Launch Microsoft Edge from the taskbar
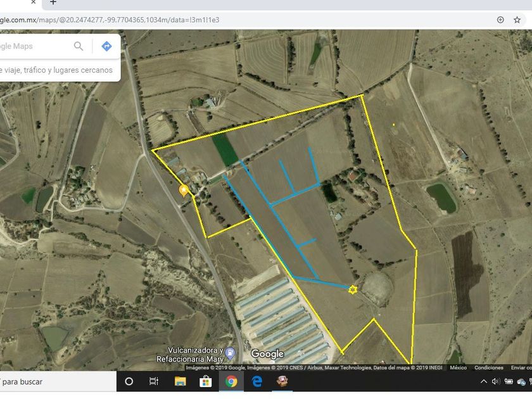This screenshot has height=399, width=532. coord(256,381)
